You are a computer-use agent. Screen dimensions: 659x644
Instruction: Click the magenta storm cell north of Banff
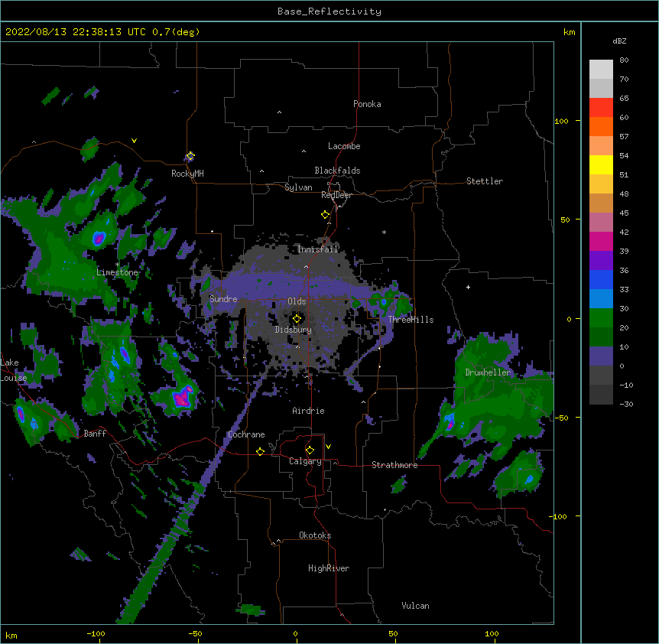point(183,397)
